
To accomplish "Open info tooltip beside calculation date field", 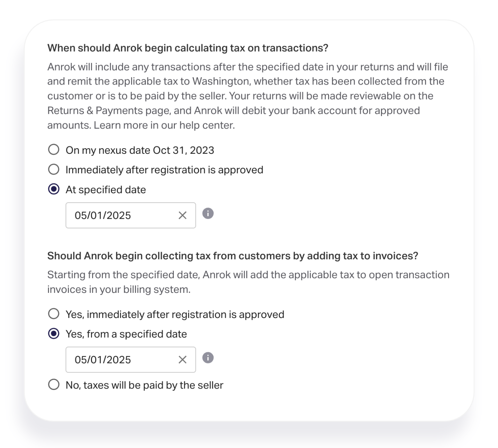I will click(208, 213).
